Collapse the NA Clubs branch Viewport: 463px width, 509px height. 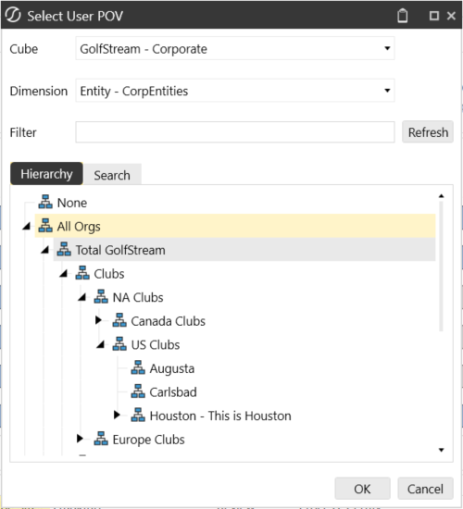(x=82, y=297)
